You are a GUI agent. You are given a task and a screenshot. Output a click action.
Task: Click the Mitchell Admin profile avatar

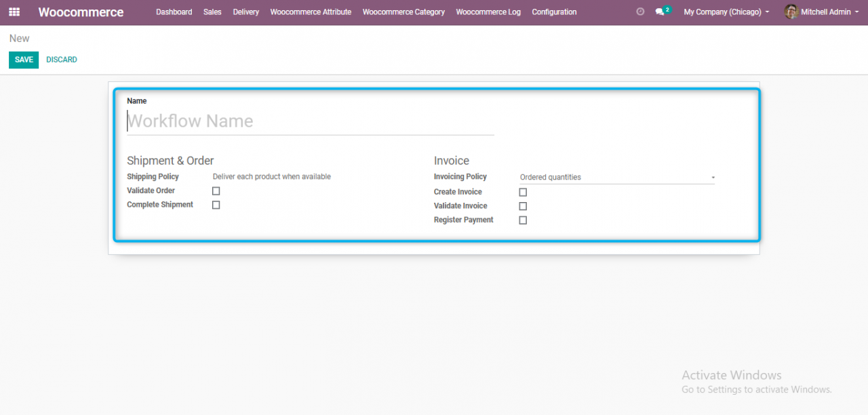click(791, 12)
